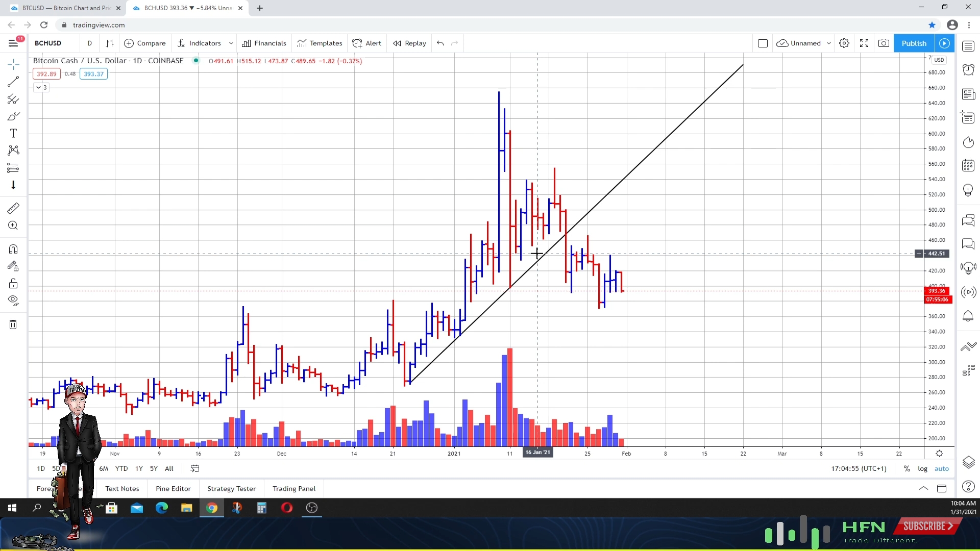The image size is (980, 551).
Task: Toggle hide all drawings
Action: (13, 300)
